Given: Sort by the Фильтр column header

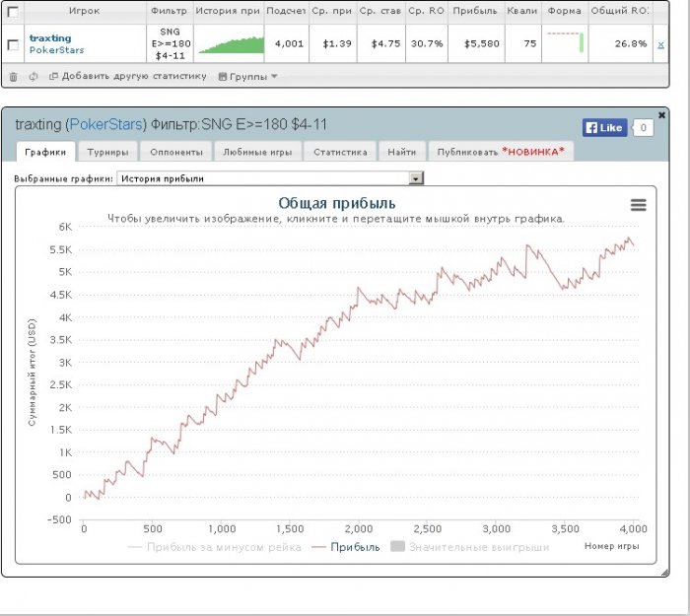Looking at the screenshot, I should pos(169,11).
